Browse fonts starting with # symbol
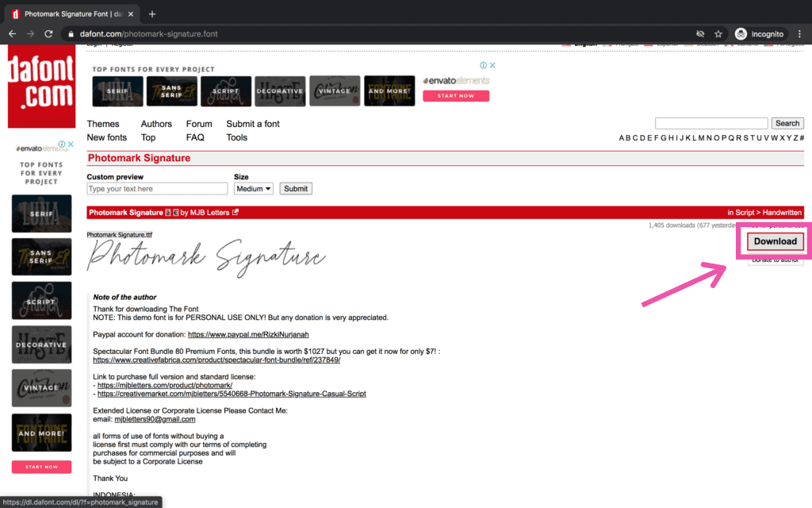This screenshot has width=812, height=508. (802, 138)
